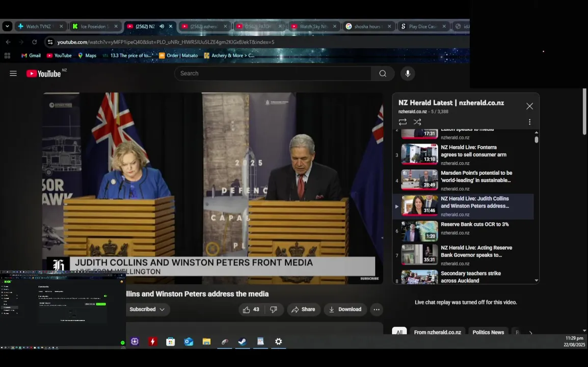Open Archery & More bookmark
Viewport: 588px width, 367px height.
[x=229, y=56]
